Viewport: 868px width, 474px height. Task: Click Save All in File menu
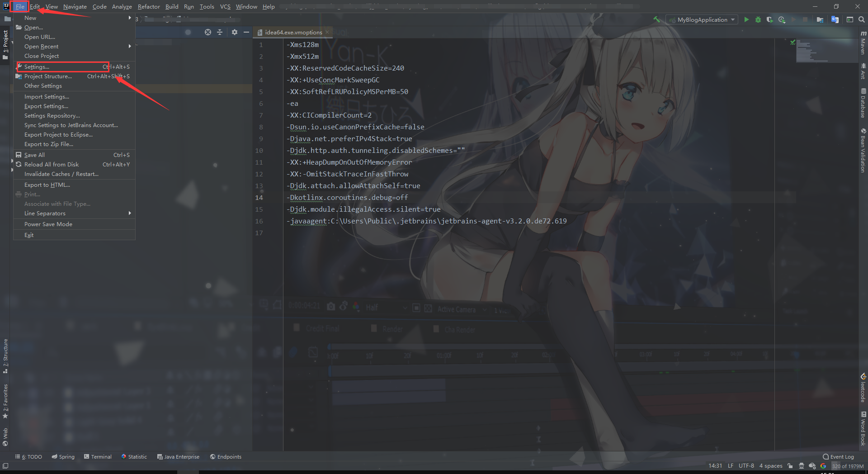click(75, 155)
